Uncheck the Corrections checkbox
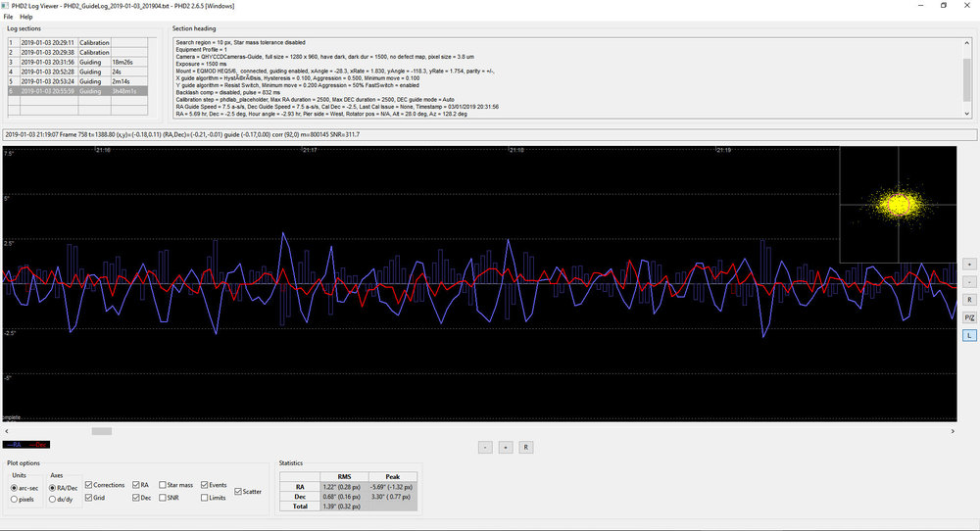Screen dimensions: 980x531 click(89, 485)
